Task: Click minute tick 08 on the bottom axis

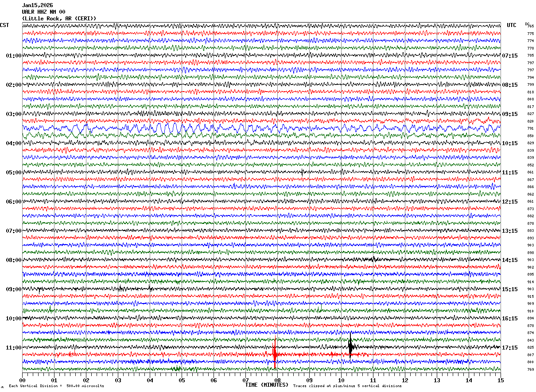Action: click(277, 380)
